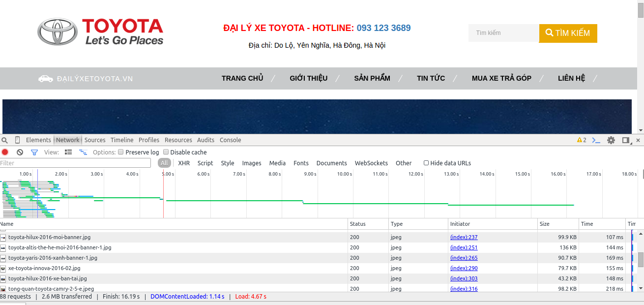Open DevTools settings gear
The height and width of the screenshot is (305, 644).
coord(611,140)
